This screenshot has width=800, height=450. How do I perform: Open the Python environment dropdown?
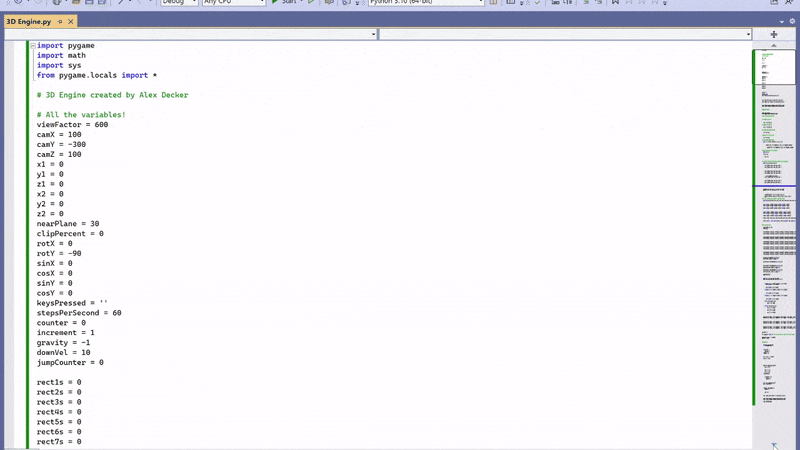click(426, 3)
